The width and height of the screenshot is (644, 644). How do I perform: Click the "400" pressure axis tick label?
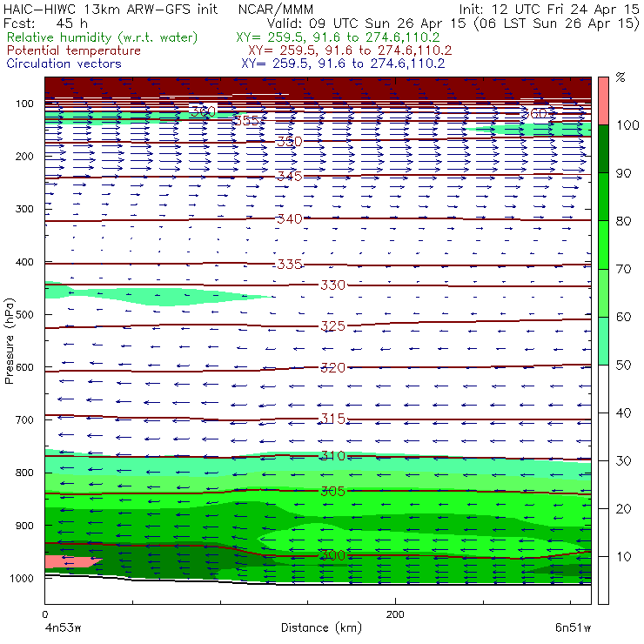24,262
